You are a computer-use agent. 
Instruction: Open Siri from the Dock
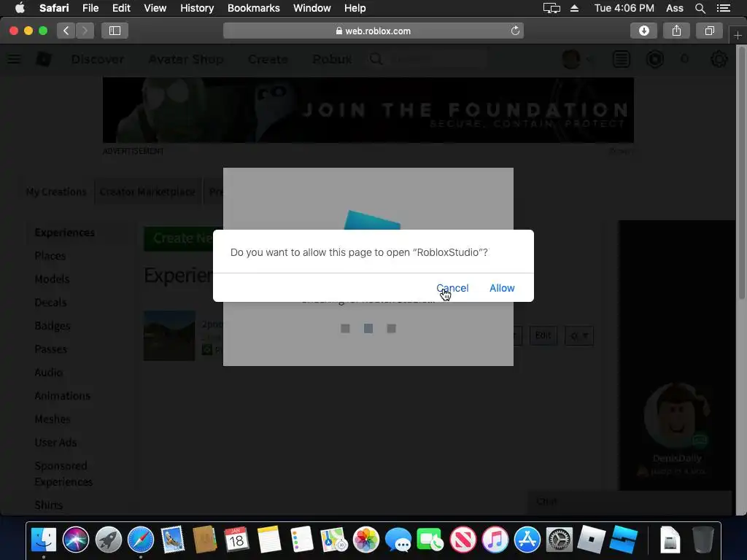[x=76, y=540]
